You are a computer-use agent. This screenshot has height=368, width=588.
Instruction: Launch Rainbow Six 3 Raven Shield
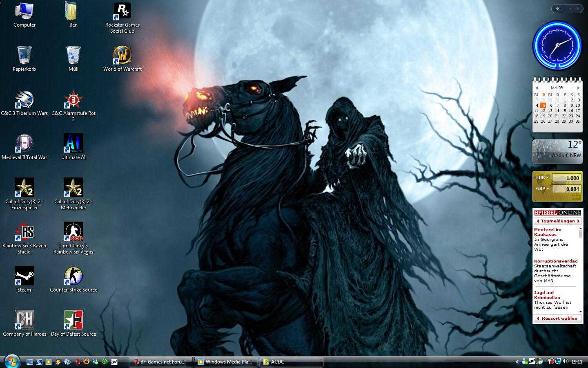pos(24,238)
